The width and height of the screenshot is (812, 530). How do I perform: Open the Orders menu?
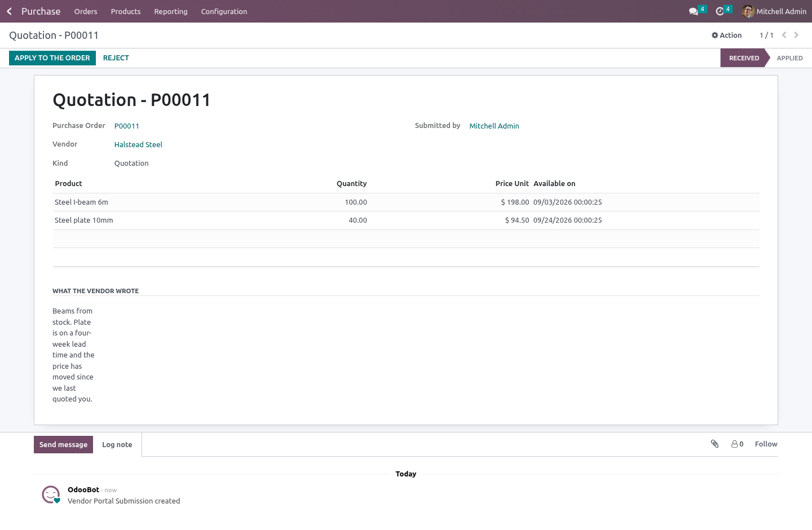[x=86, y=11]
